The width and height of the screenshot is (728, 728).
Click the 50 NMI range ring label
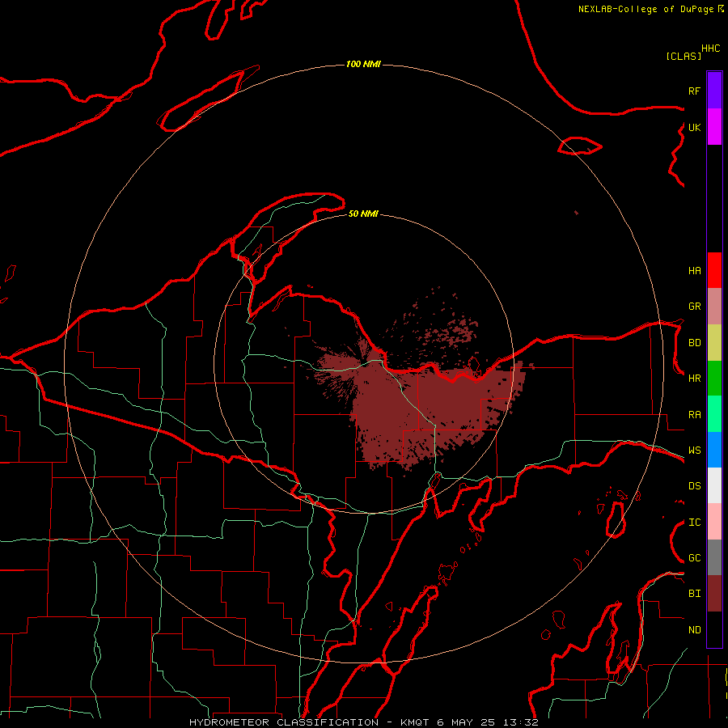point(363,214)
